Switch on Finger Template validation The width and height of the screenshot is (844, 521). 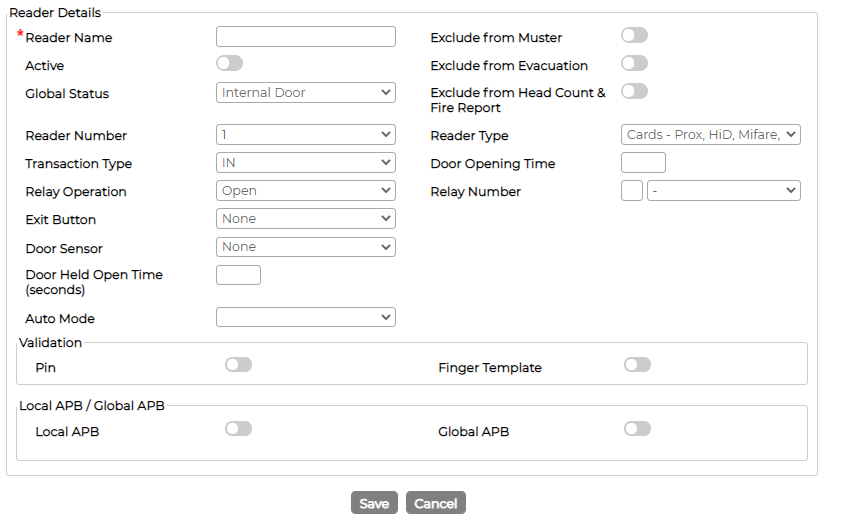click(x=638, y=365)
